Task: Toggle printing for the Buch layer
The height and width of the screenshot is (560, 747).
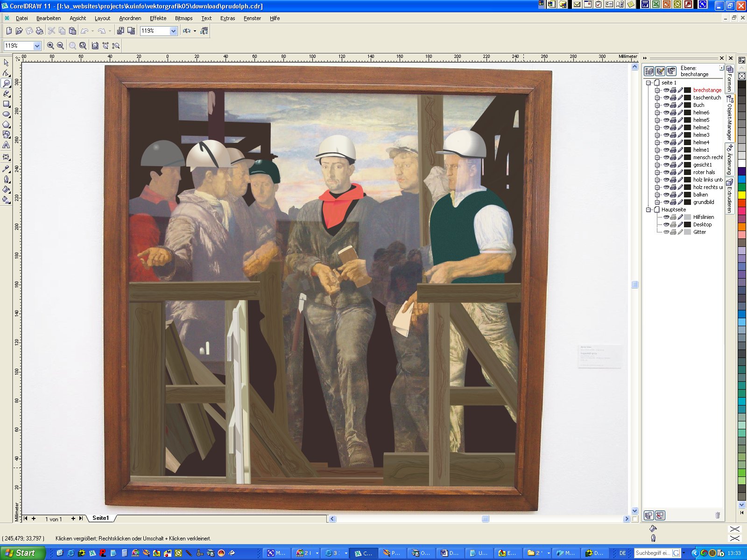Action: click(673, 105)
